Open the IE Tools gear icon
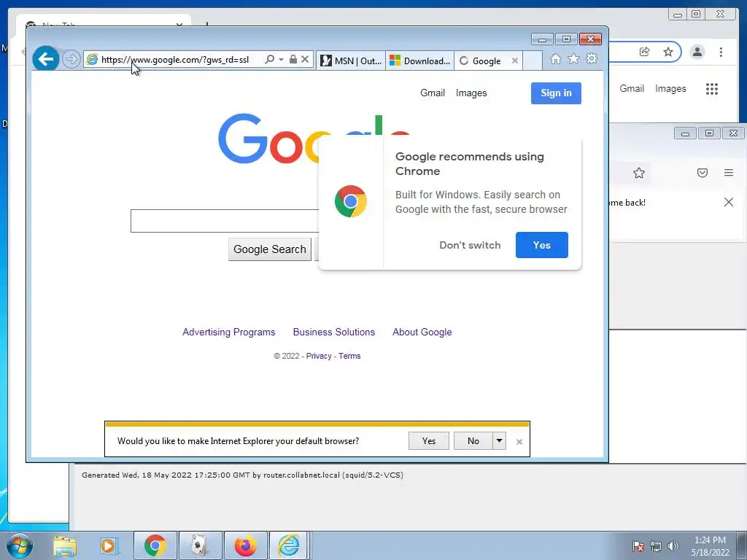Viewport: 747px width, 560px height. [592, 59]
